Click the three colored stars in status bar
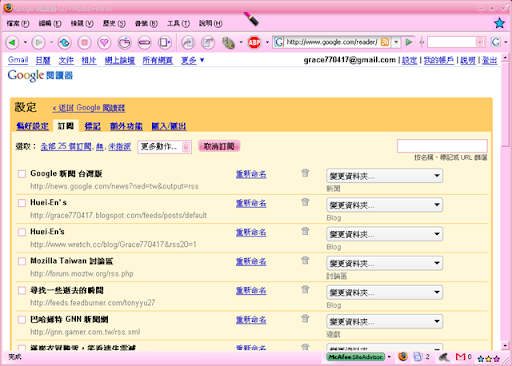Viewport: 512px width, 366px height. tap(488, 359)
